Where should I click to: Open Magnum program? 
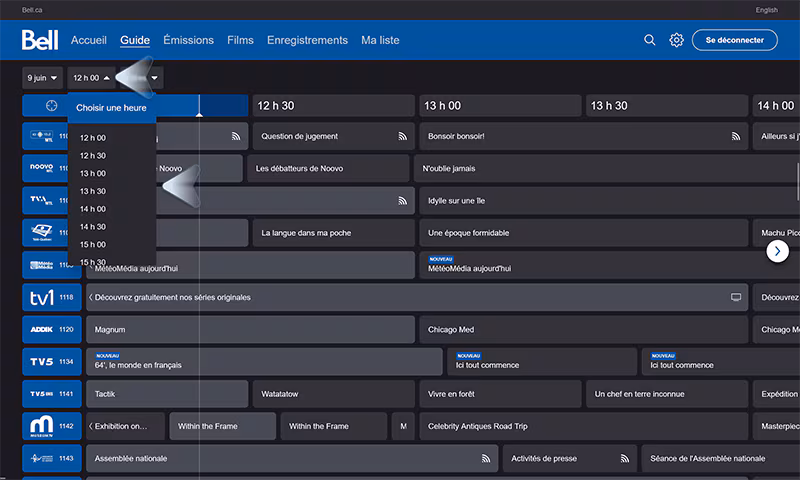[251, 330]
